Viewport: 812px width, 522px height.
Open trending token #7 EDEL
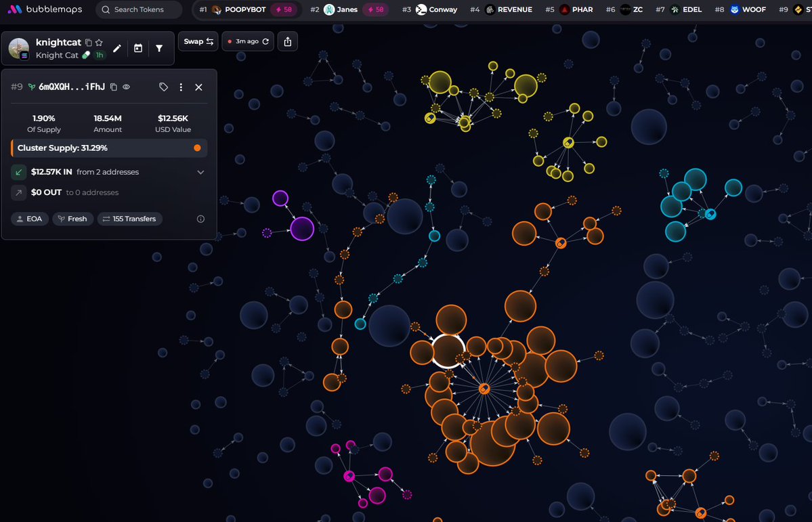(679, 9)
